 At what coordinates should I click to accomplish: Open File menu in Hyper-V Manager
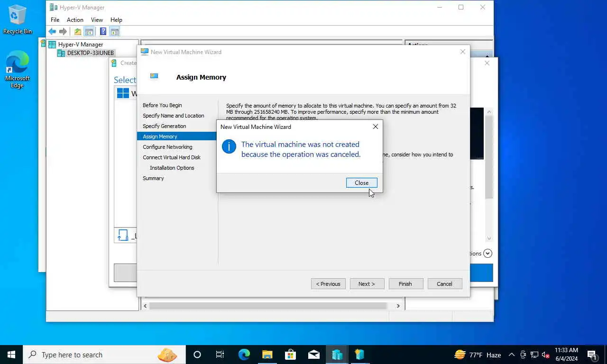(x=55, y=20)
